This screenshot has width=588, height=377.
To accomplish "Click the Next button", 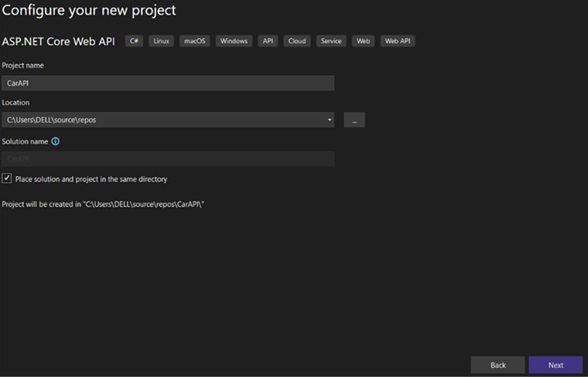I will [556, 365].
